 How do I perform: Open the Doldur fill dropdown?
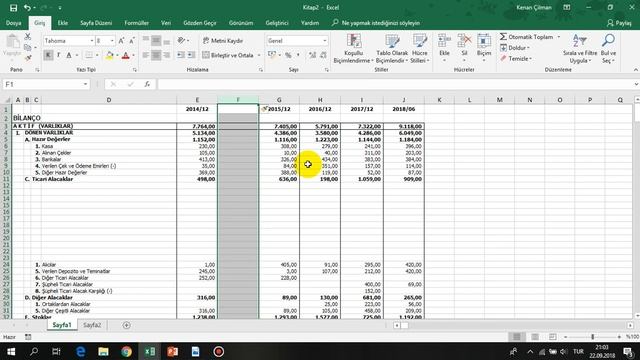click(515, 48)
